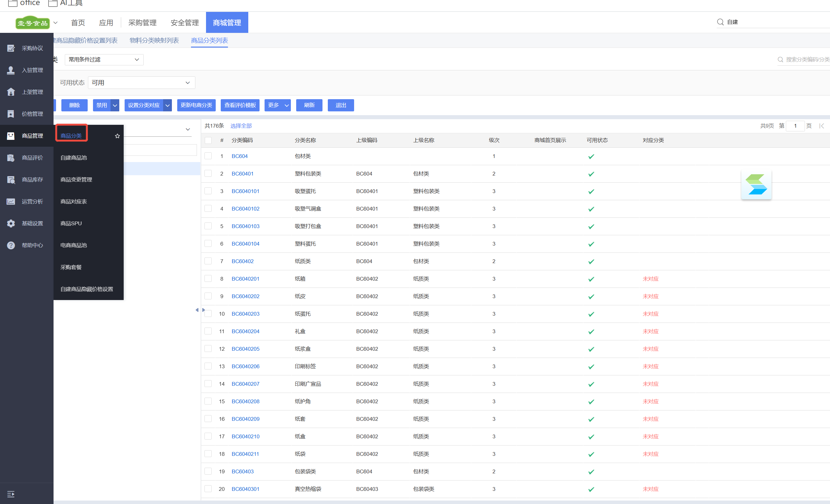Toggle the select-all header checkbox
The height and width of the screenshot is (504, 830).
pyautogui.click(x=208, y=140)
